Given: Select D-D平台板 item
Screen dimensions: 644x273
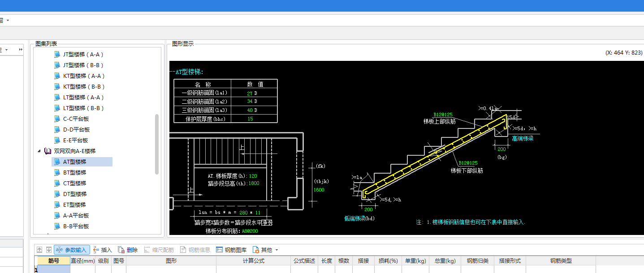Looking at the screenshot, I should pos(76,130).
